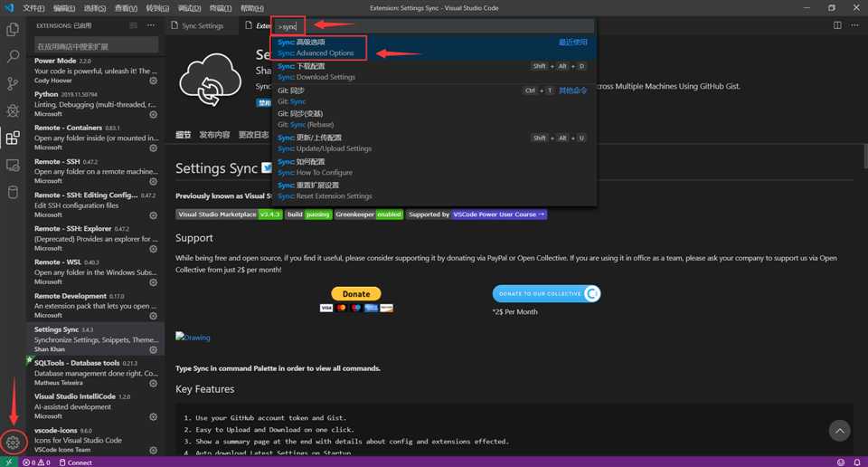Click Connect in the status bar
Screen dimensions: 868x467
click(x=75, y=462)
